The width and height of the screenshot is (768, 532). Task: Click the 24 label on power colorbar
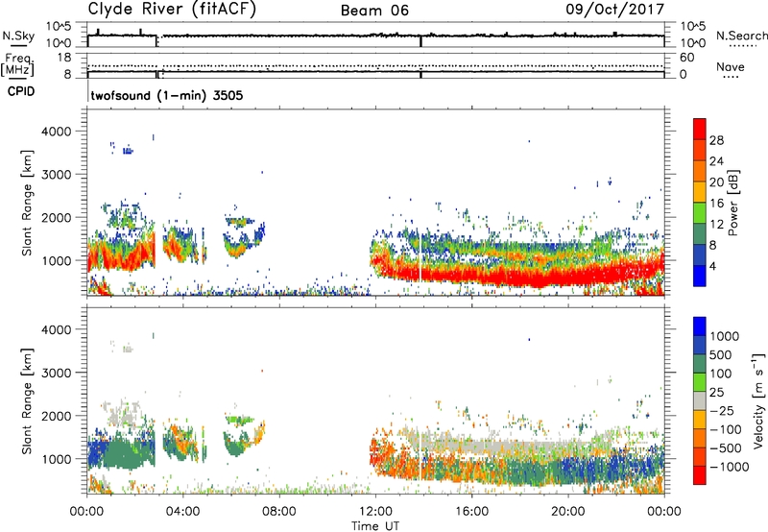coord(716,161)
